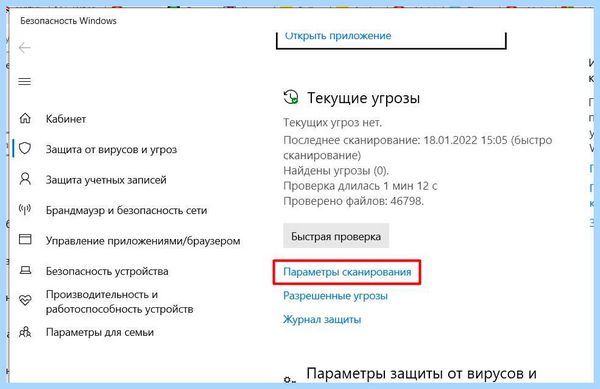Click text Найдены угрозы (0).
Image resolution: width=600 pixels, height=389 pixels.
click(x=336, y=171)
